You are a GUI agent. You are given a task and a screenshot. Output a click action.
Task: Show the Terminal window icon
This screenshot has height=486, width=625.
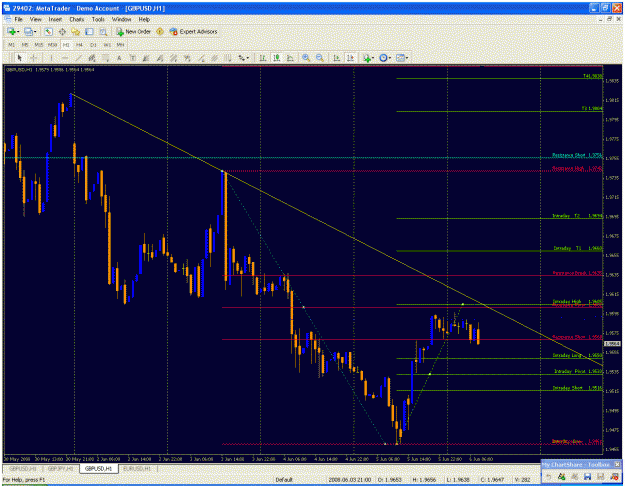coord(89,31)
